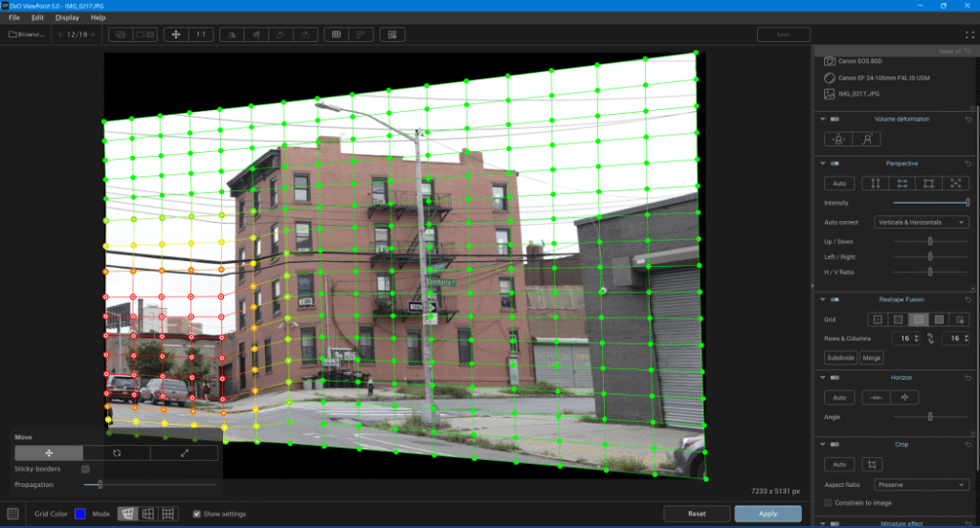This screenshot has width=980, height=528.
Task: Click Perspective Auto button
Action: (x=839, y=183)
